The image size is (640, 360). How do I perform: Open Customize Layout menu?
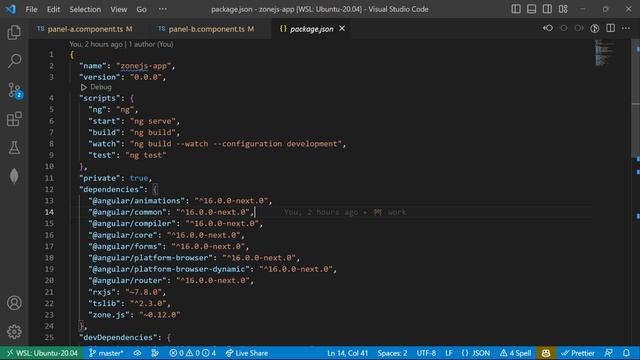[563, 9]
